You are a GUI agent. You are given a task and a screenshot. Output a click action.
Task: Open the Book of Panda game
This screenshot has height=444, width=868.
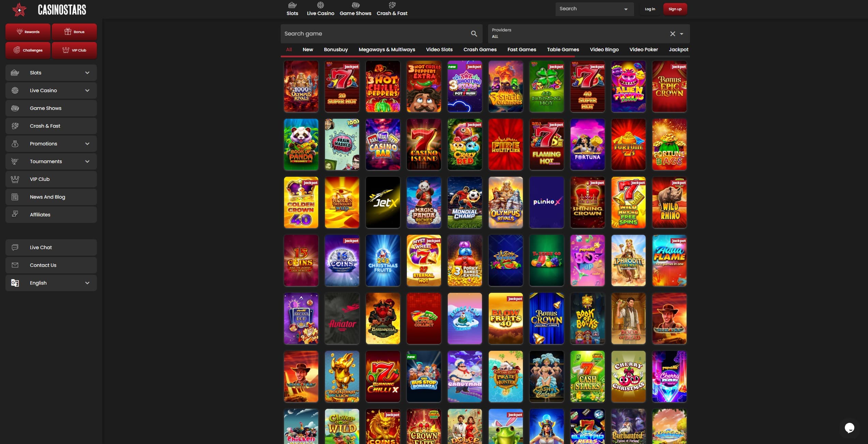(301, 144)
